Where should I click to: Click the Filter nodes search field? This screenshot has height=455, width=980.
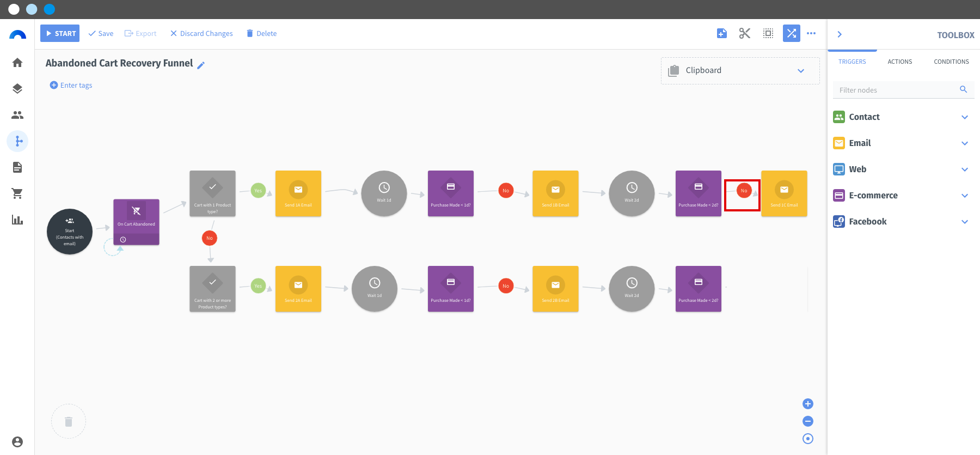904,90
